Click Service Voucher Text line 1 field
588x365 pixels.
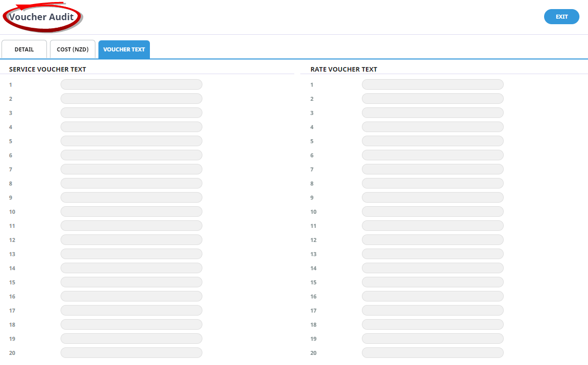(131, 85)
